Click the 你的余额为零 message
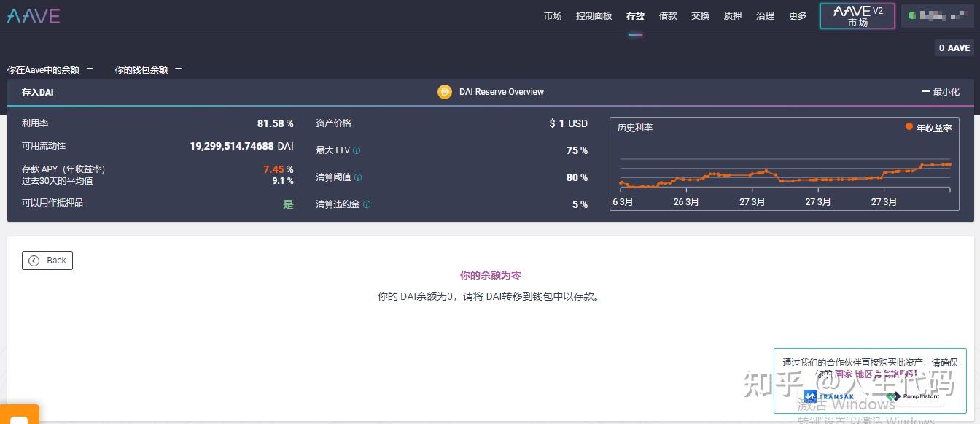980x424 pixels. 491,275
